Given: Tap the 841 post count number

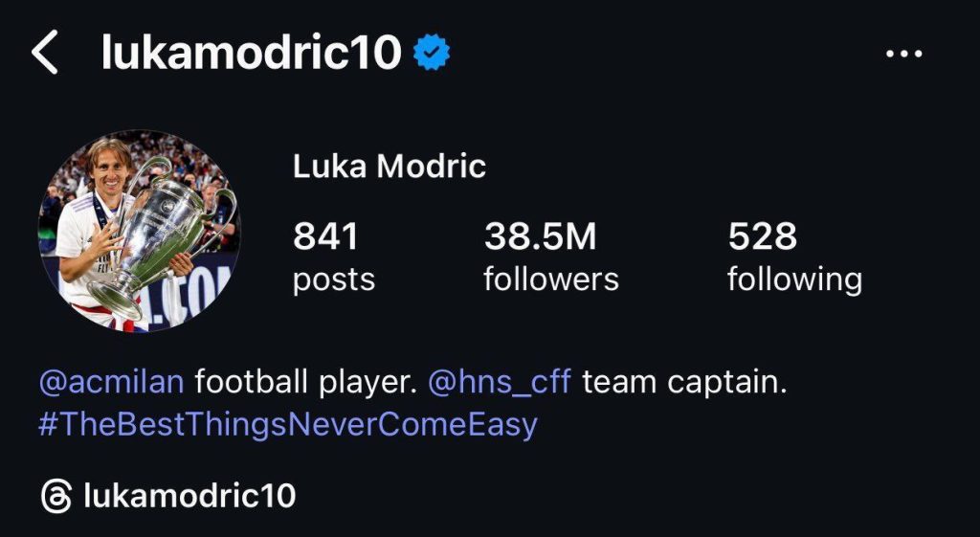Looking at the screenshot, I should coord(325,236).
